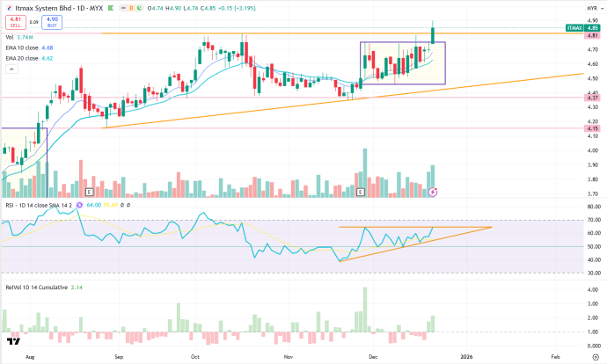Collapse the indicator legend with the chevron
Screen dimensions: 607x364
click(x=11, y=69)
